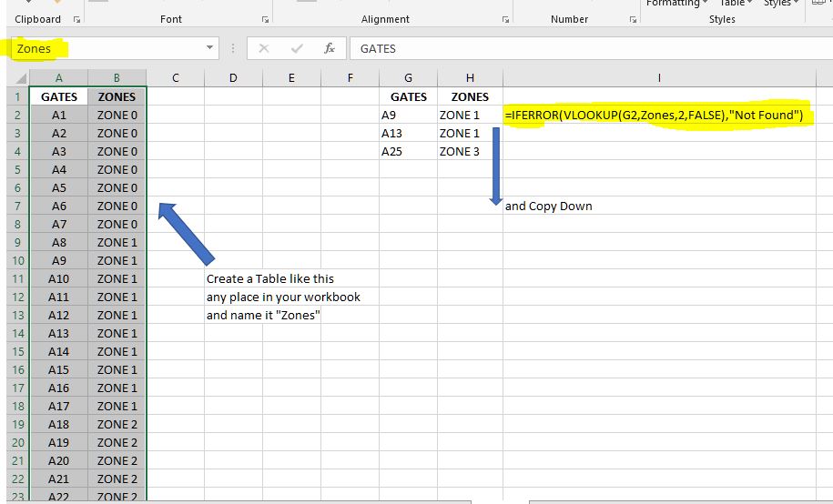This screenshot has height=504, width=833.
Task: Click cell A14 containing A13
Action: point(59,334)
